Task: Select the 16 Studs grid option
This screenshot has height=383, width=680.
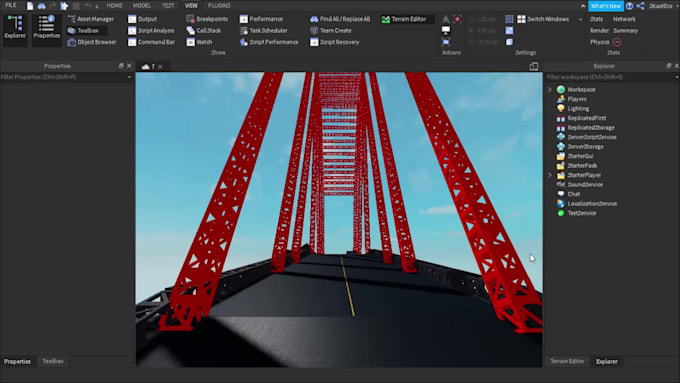Action: point(483,42)
